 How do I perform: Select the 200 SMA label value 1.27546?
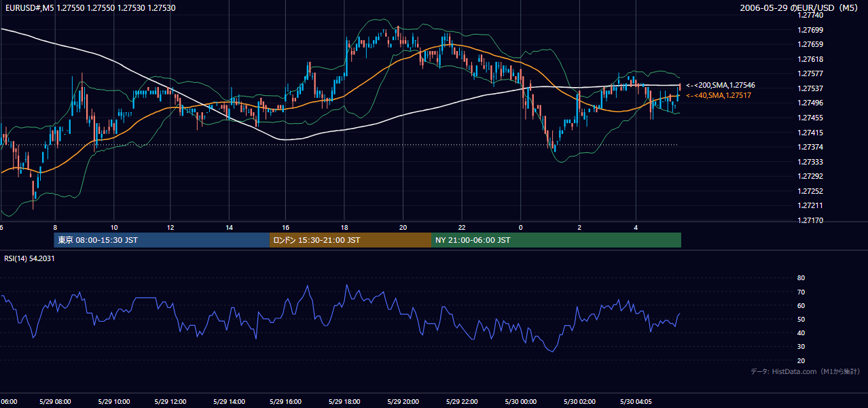click(740, 86)
